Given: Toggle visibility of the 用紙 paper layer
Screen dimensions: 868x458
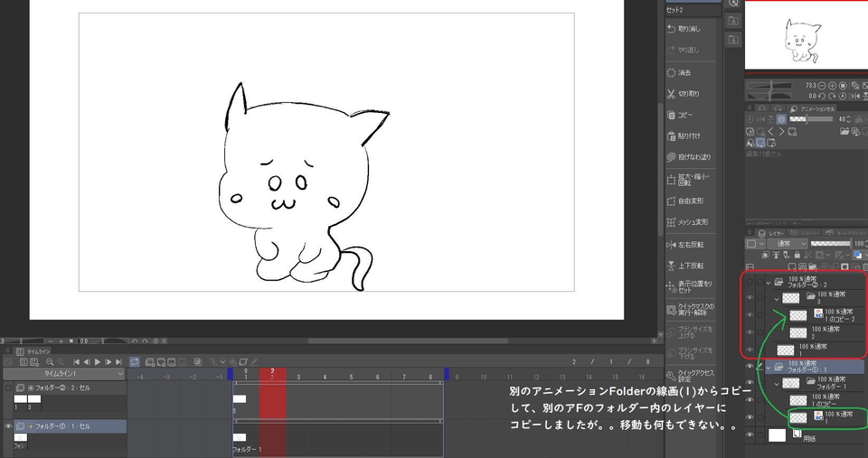Looking at the screenshot, I should point(750,435).
